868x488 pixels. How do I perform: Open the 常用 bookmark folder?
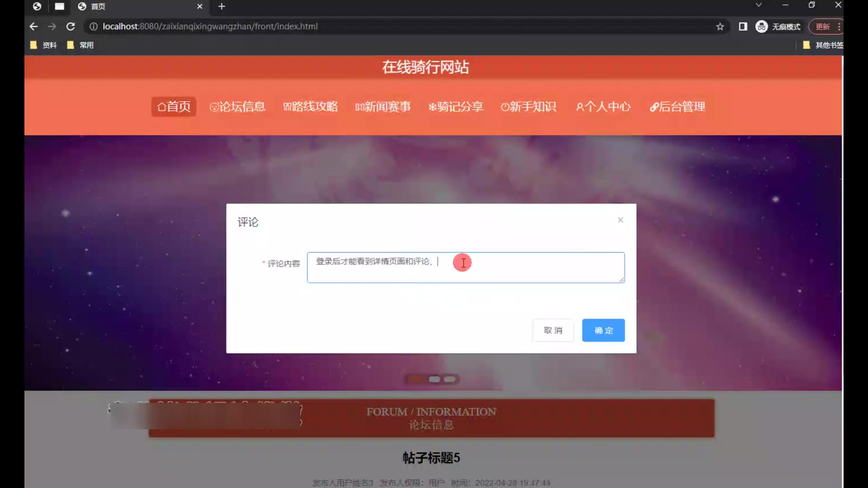80,45
